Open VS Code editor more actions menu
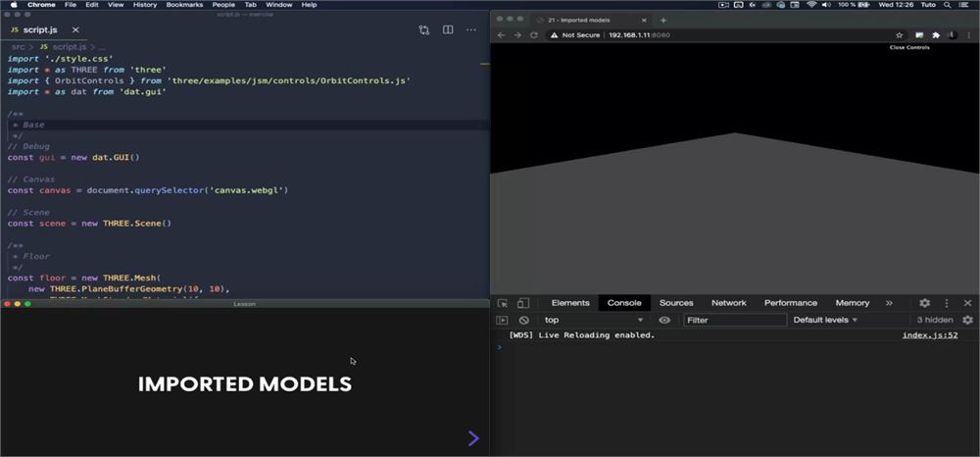The width and height of the screenshot is (980, 457). pyautogui.click(x=471, y=30)
